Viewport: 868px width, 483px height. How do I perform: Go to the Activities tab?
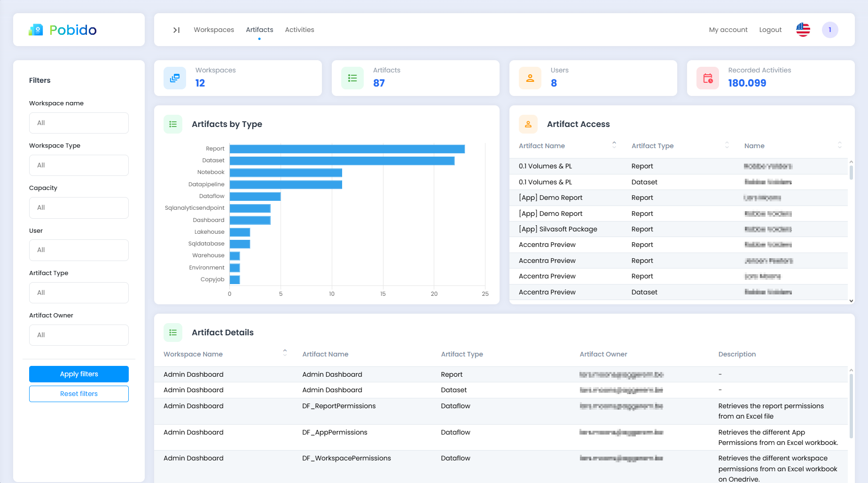click(299, 30)
